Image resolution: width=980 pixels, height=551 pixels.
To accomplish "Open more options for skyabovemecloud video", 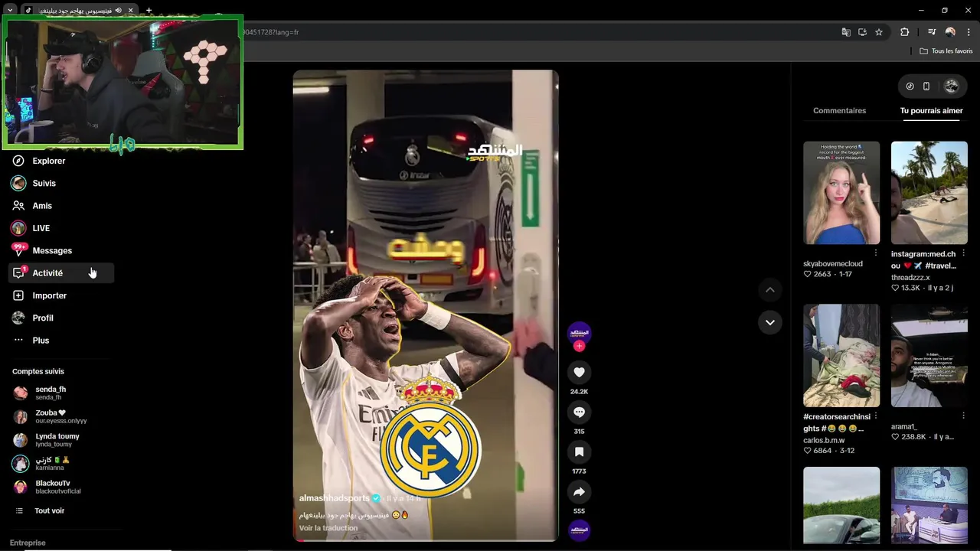I will pyautogui.click(x=876, y=253).
